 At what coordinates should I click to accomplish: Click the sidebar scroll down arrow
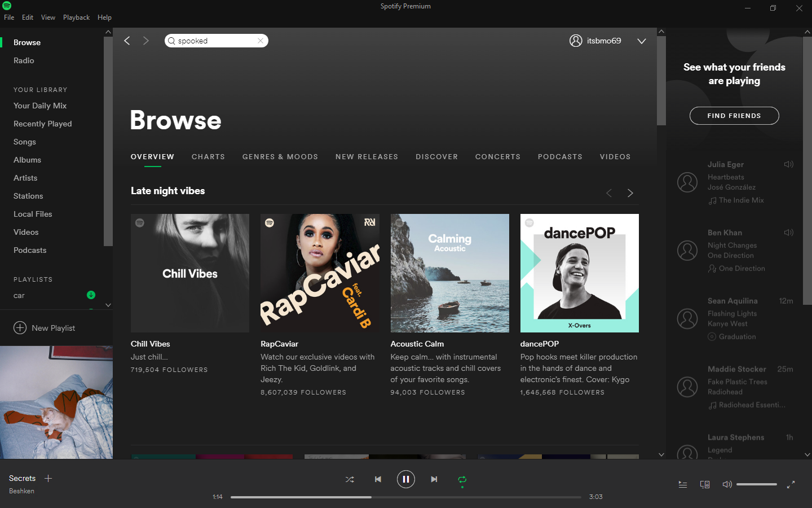point(108,305)
